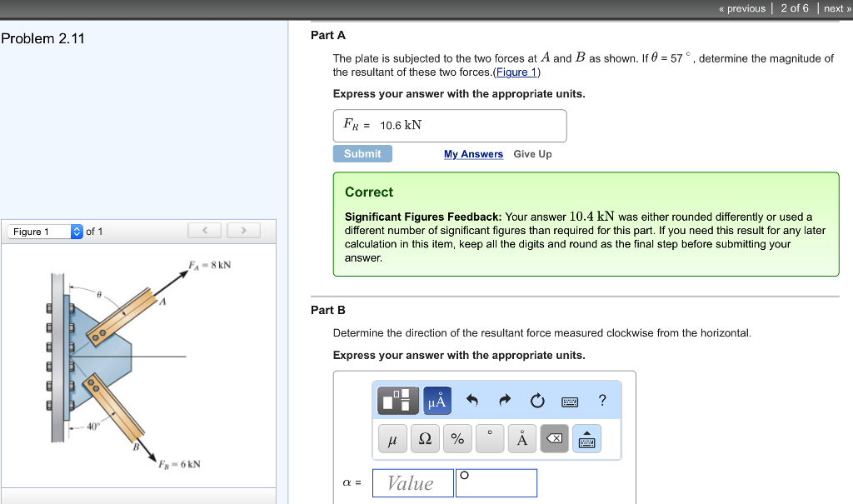853x504 pixels.
Task: Click the Part B heading
Action: pyautogui.click(x=328, y=310)
